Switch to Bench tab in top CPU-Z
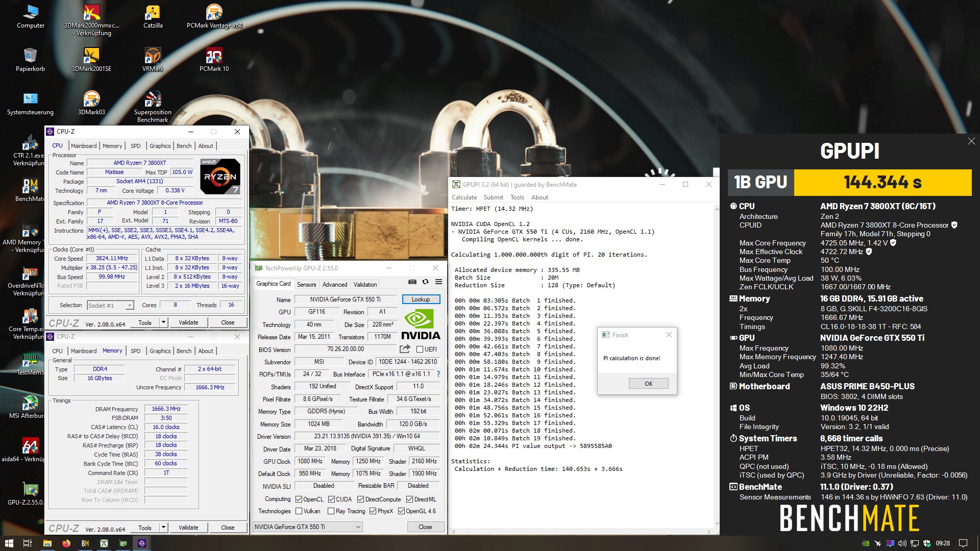This screenshot has width=980, height=551. [184, 146]
